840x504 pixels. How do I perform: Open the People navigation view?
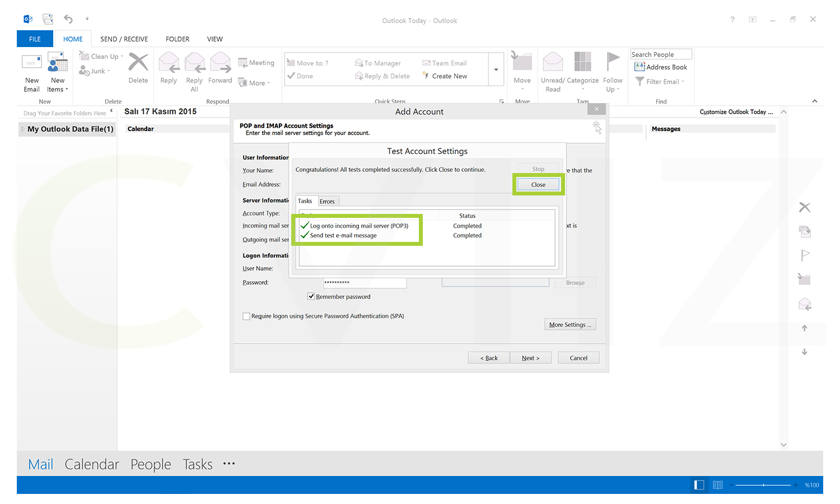tap(151, 464)
